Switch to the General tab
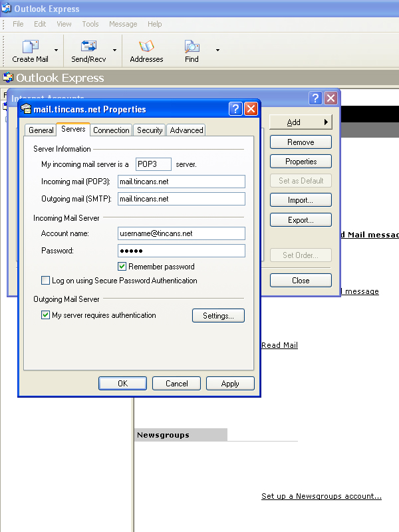 [x=41, y=130]
